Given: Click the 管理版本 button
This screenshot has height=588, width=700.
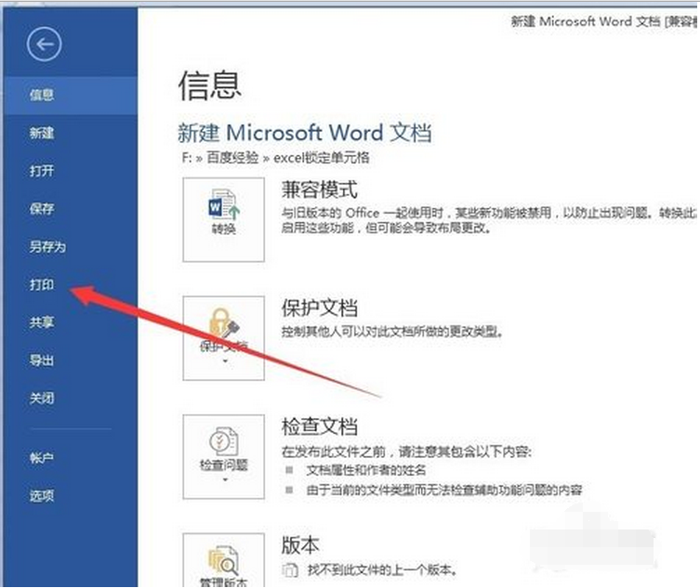Looking at the screenshot, I should click(224, 560).
